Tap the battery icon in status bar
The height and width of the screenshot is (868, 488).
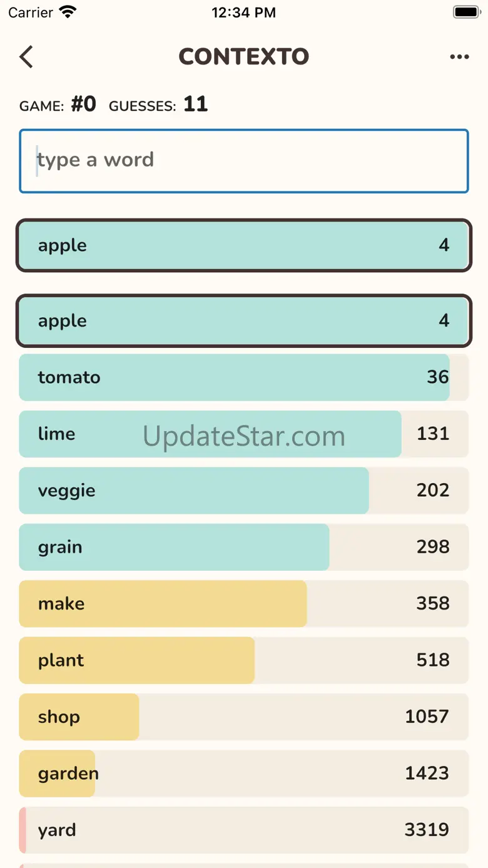point(466,12)
